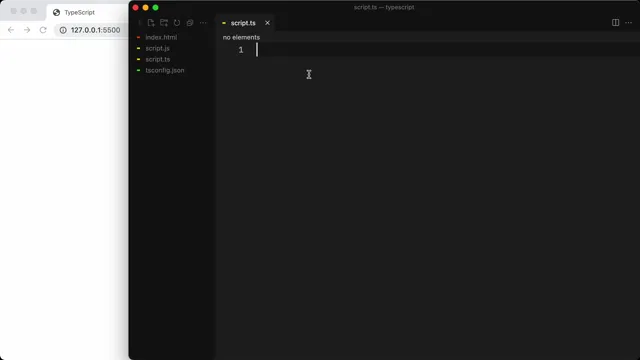
Task: Minimize the editor window with yellow button
Action: pyautogui.click(x=145, y=7)
